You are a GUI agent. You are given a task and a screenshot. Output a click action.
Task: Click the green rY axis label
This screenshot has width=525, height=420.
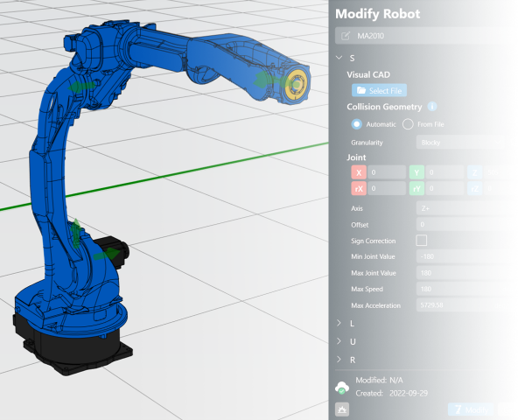pos(416,188)
